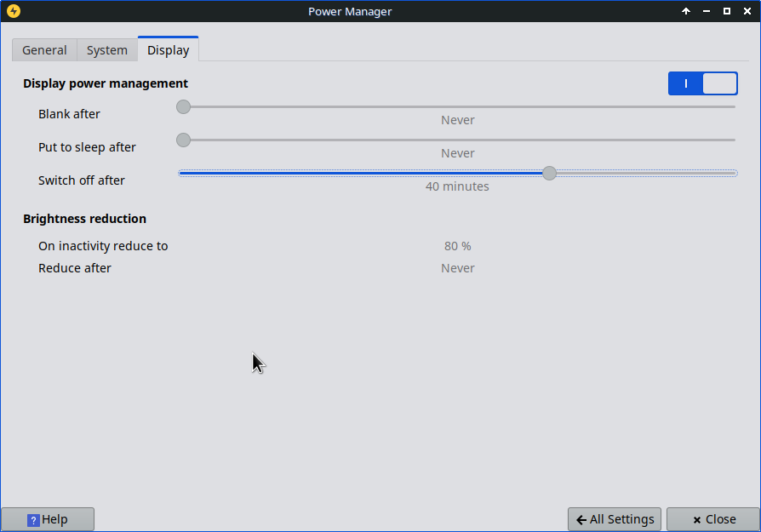
Task: Close window with title bar X icon
Action: point(747,11)
